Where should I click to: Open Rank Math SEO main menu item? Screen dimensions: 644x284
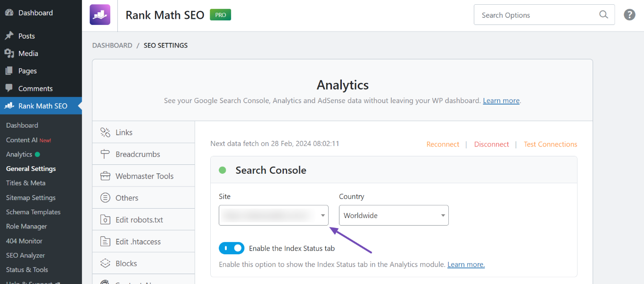(x=41, y=106)
